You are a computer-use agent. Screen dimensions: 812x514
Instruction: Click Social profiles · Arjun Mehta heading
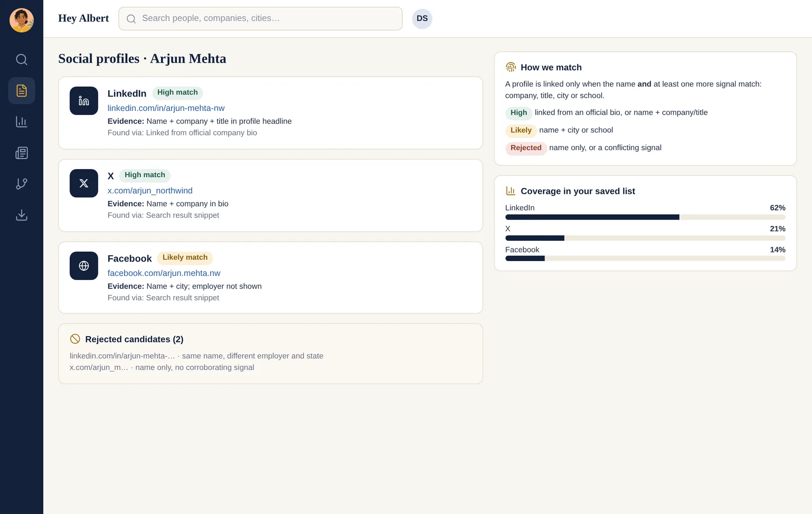[142, 59]
